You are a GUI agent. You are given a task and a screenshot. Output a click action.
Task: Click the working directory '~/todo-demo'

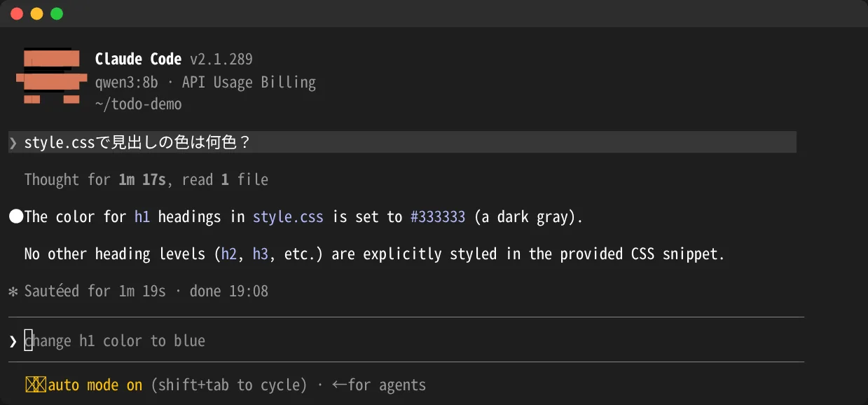[x=138, y=104]
